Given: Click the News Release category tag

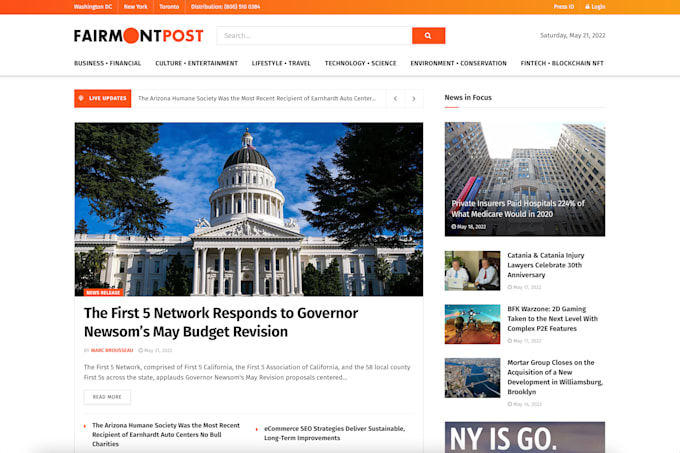Looking at the screenshot, I should (103, 293).
